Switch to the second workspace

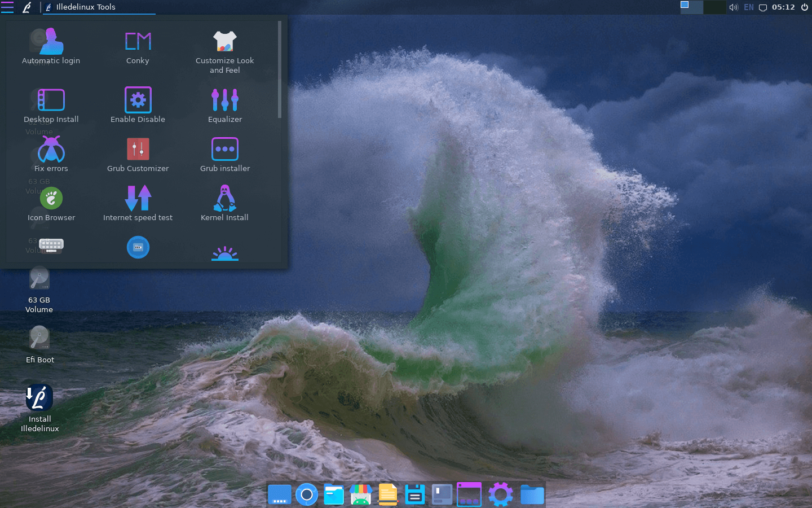714,7
